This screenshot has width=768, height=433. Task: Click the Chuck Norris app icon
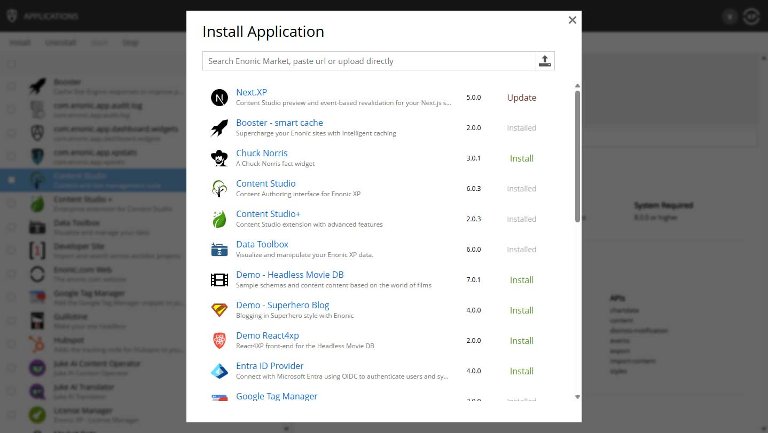pos(219,158)
